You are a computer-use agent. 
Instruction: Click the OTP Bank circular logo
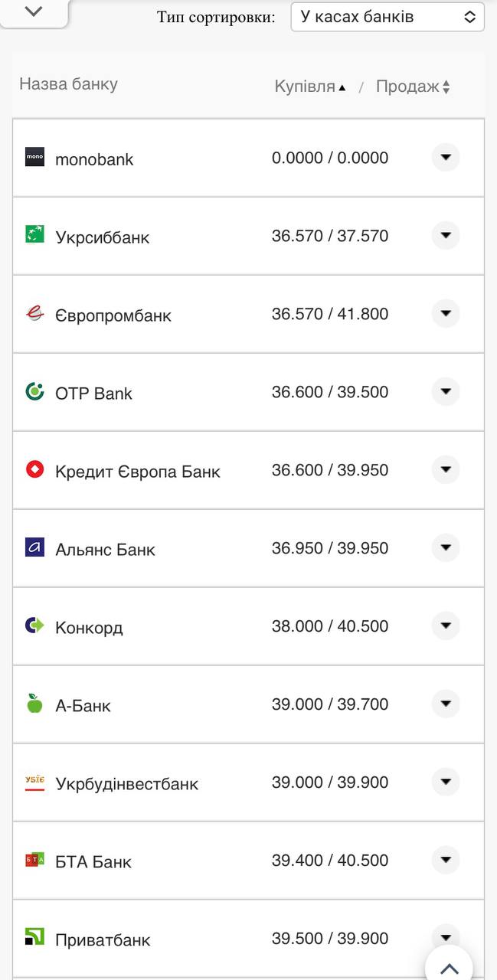(x=35, y=392)
